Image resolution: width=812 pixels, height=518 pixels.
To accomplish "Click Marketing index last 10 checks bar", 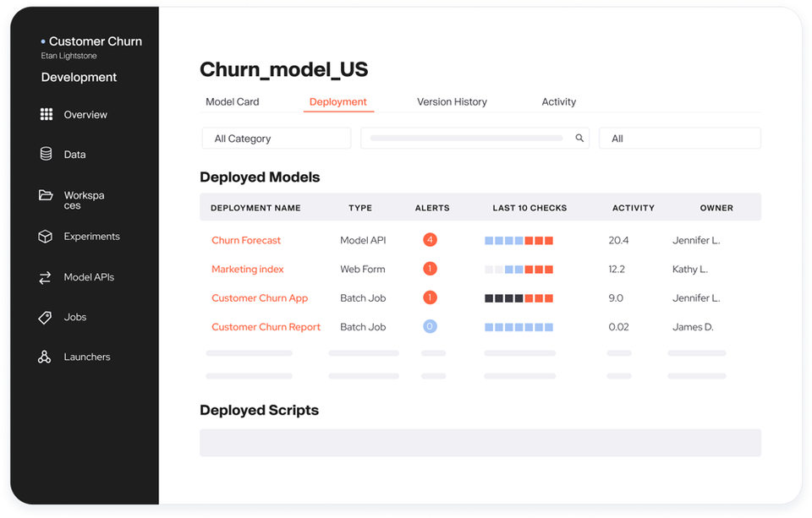I will point(518,270).
